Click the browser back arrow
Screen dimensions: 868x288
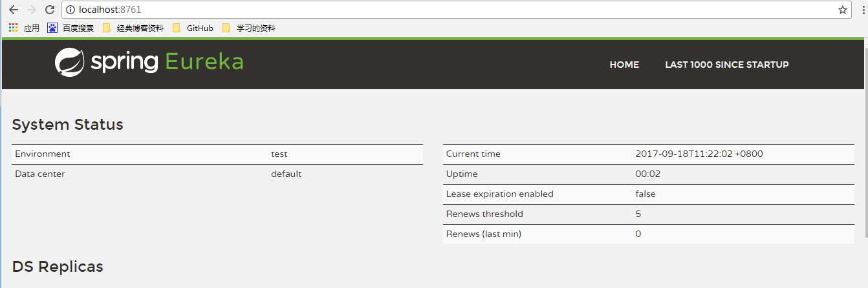pos(13,10)
